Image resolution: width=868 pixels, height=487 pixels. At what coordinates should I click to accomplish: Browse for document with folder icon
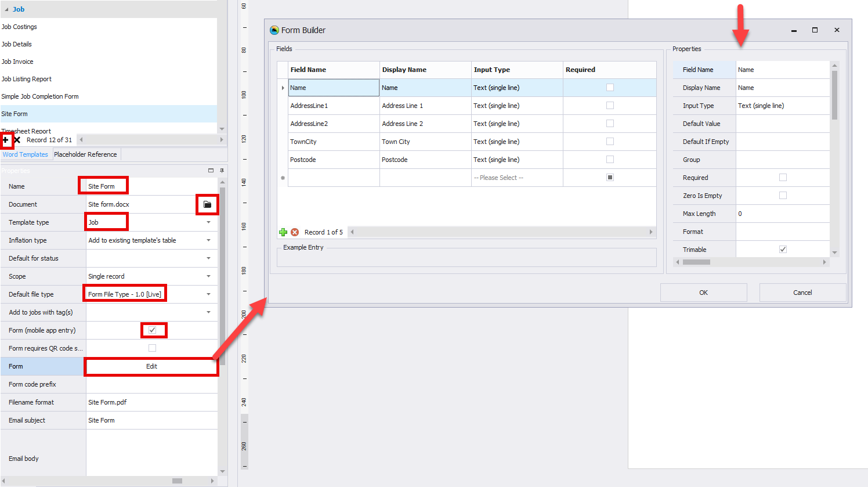click(x=207, y=204)
